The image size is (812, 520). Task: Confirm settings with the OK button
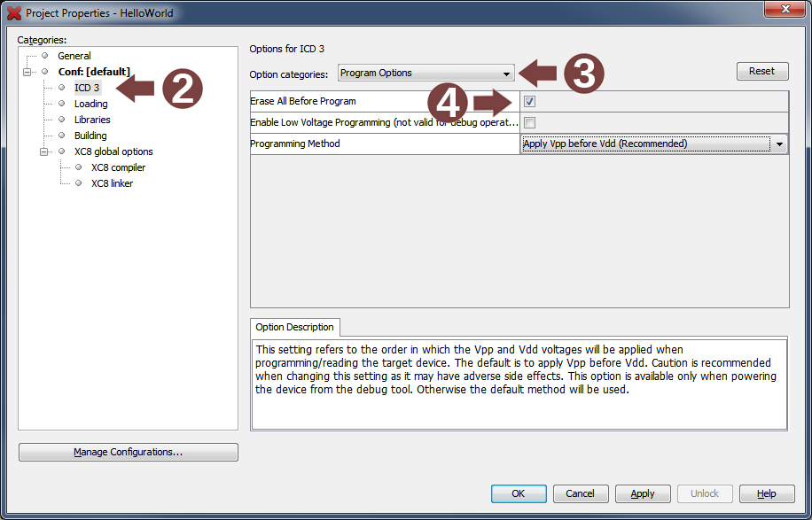pos(519,493)
